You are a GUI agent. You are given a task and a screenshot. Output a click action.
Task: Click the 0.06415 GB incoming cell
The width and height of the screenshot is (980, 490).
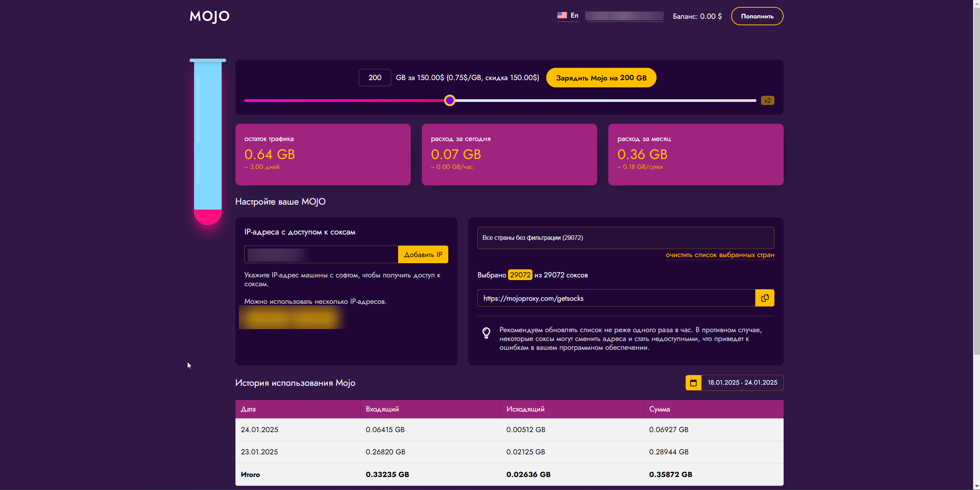385,430
